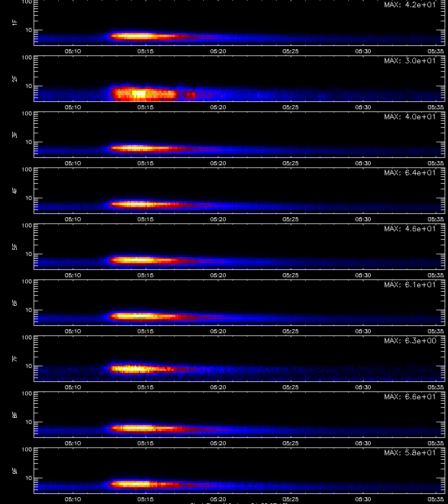
Task: Select the MAX: 6.3e+00 readout
Action: [410, 340]
